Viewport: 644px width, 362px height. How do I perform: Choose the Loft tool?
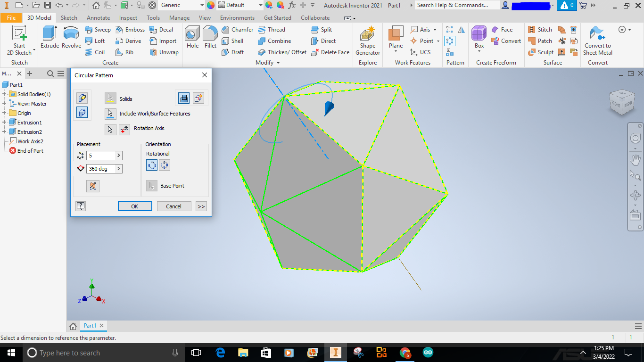pyautogui.click(x=95, y=41)
